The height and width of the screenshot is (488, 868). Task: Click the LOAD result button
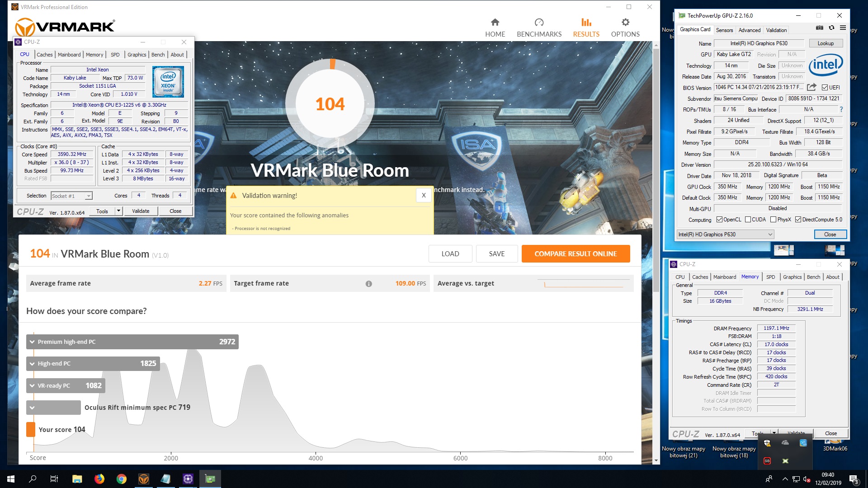coord(450,254)
